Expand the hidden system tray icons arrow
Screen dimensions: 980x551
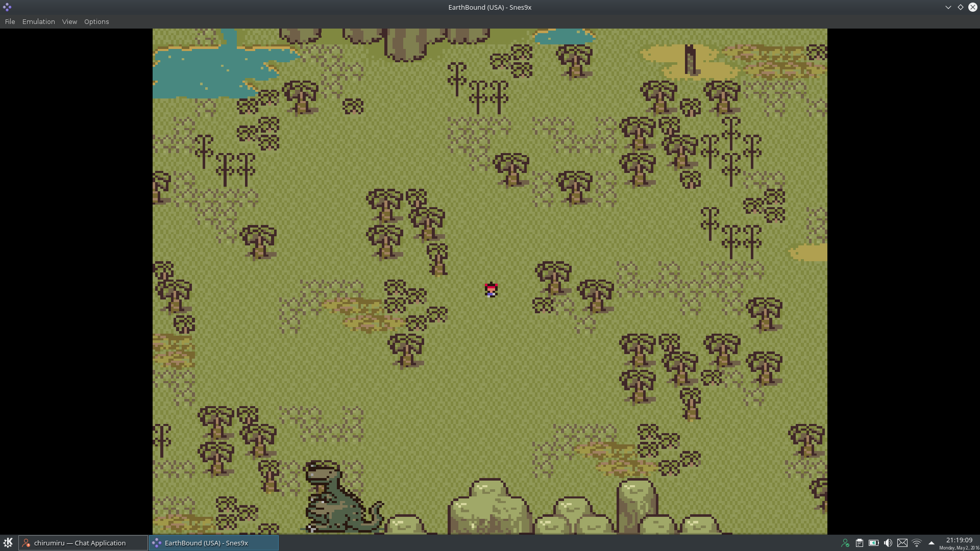tap(932, 543)
